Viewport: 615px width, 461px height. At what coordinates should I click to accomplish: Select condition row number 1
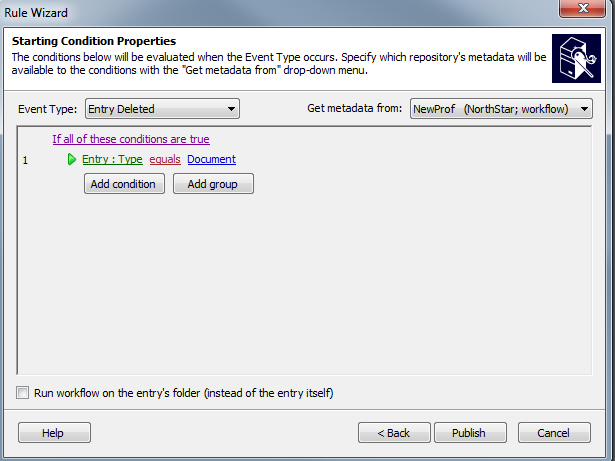[25, 160]
